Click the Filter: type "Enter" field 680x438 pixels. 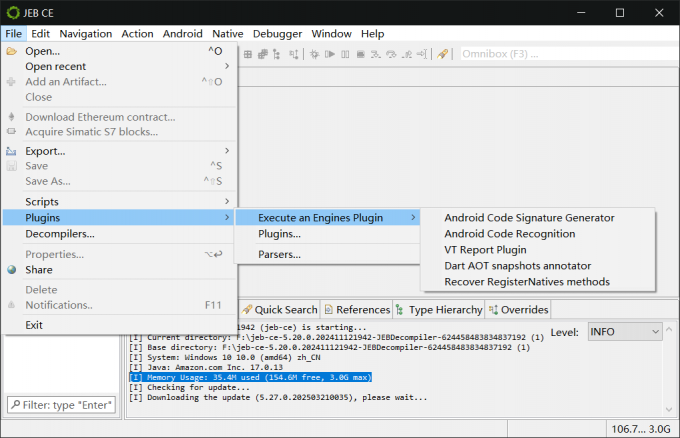pos(61,405)
